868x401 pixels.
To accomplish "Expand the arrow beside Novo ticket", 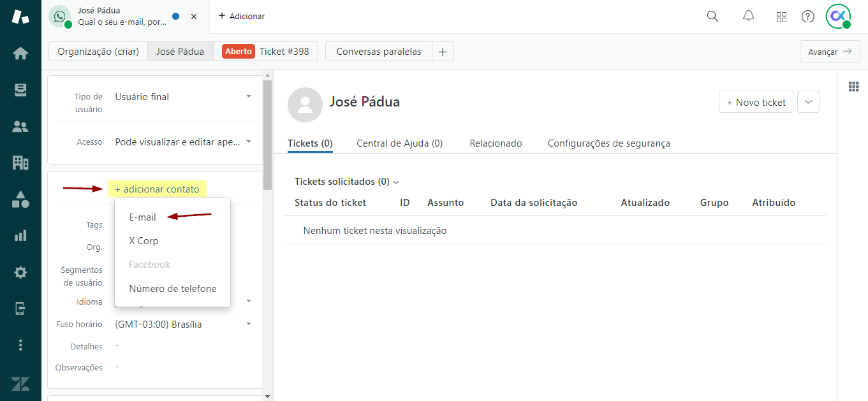I will click(x=808, y=102).
